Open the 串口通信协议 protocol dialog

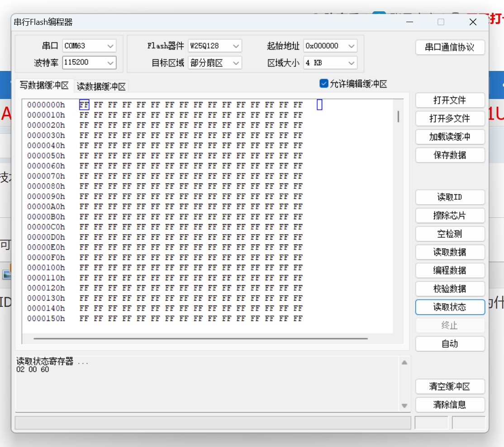tap(450, 47)
